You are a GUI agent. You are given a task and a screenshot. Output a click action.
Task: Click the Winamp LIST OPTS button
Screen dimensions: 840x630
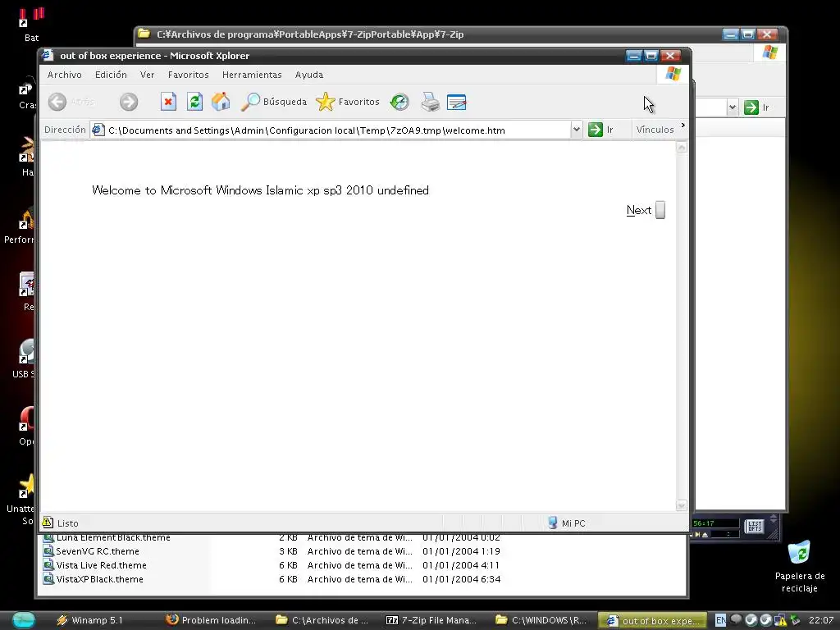[755, 526]
